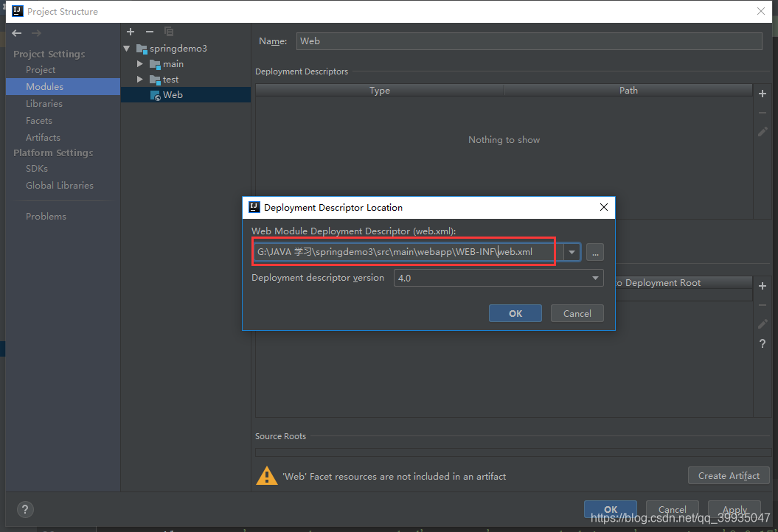Click the warning triangle icon
The width and height of the screenshot is (778, 532).
[x=266, y=476]
